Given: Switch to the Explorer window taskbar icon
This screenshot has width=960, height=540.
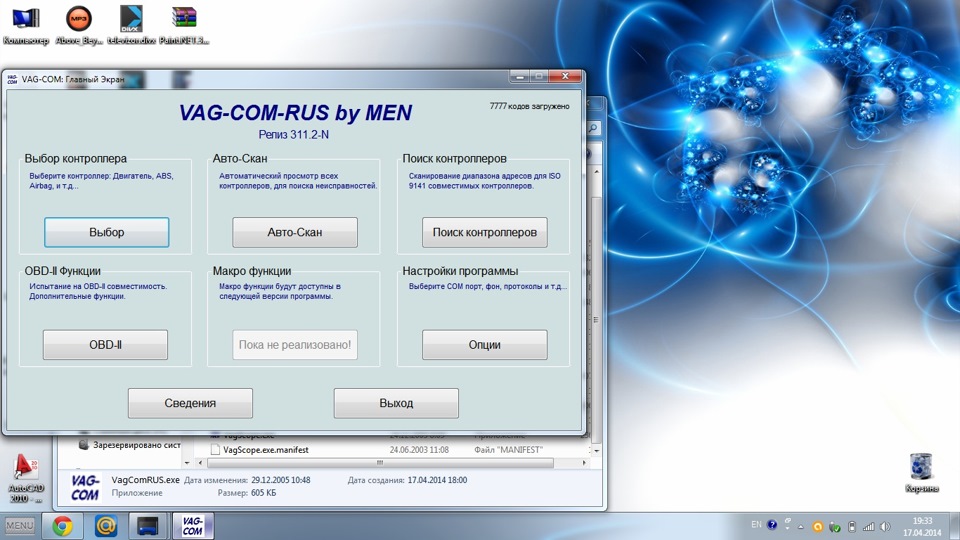Looking at the screenshot, I should 148,526.
